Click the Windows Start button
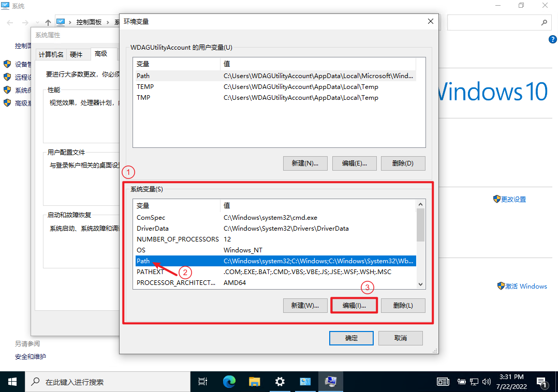 pos(12,382)
